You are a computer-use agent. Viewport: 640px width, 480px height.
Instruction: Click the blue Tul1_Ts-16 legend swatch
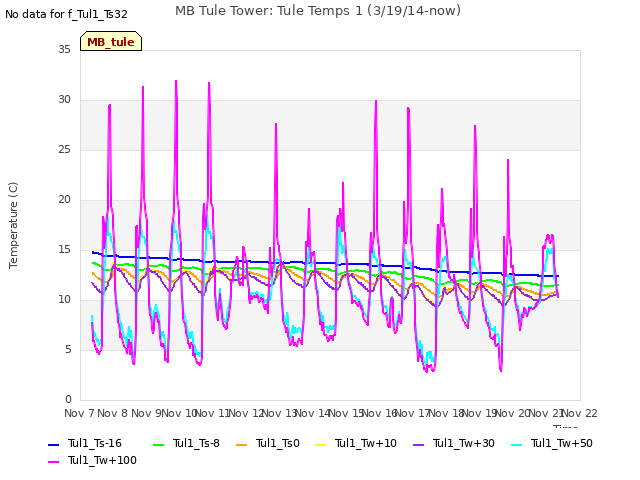(54, 444)
